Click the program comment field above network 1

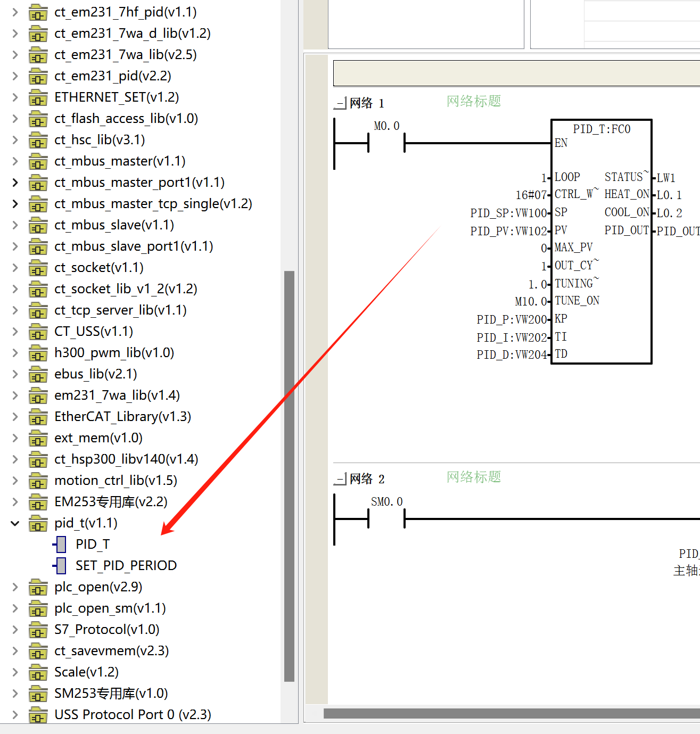pos(516,73)
